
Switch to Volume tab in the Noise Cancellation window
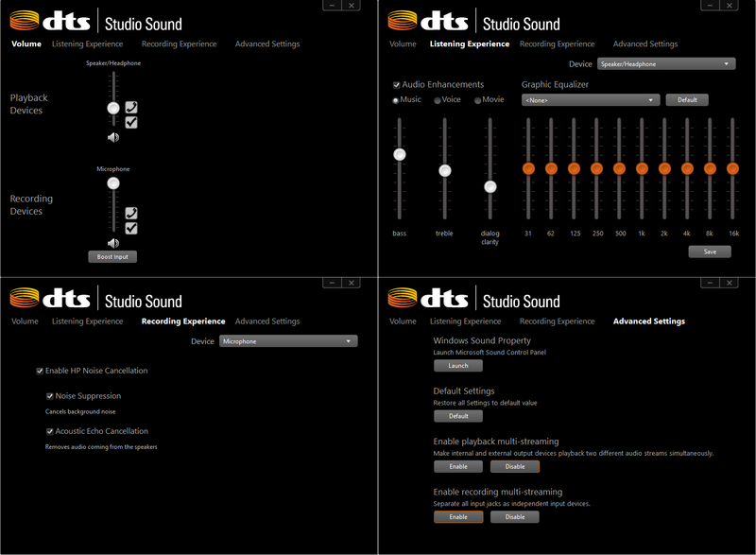click(x=25, y=321)
